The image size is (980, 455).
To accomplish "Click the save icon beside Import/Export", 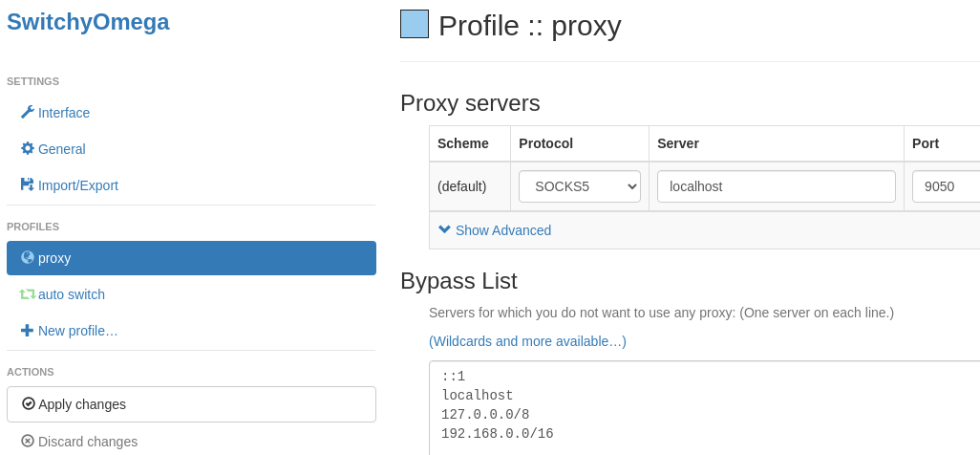I will (28, 184).
